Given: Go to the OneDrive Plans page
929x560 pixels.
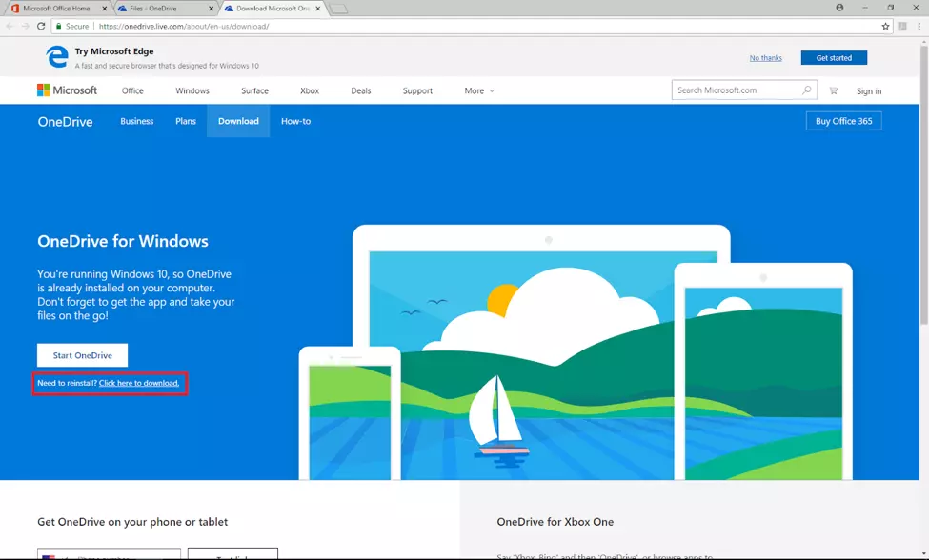Looking at the screenshot, I should tap(186, 121).
